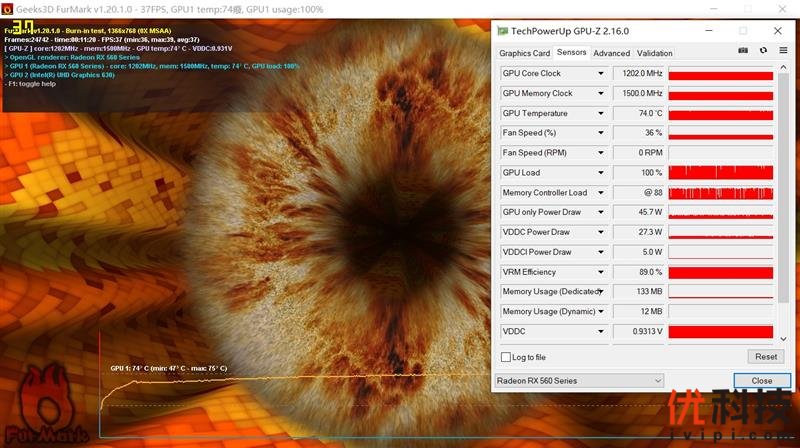
Task: Open the Memory Controller Load sensor dropdown
Action: [x=601, y=192]
